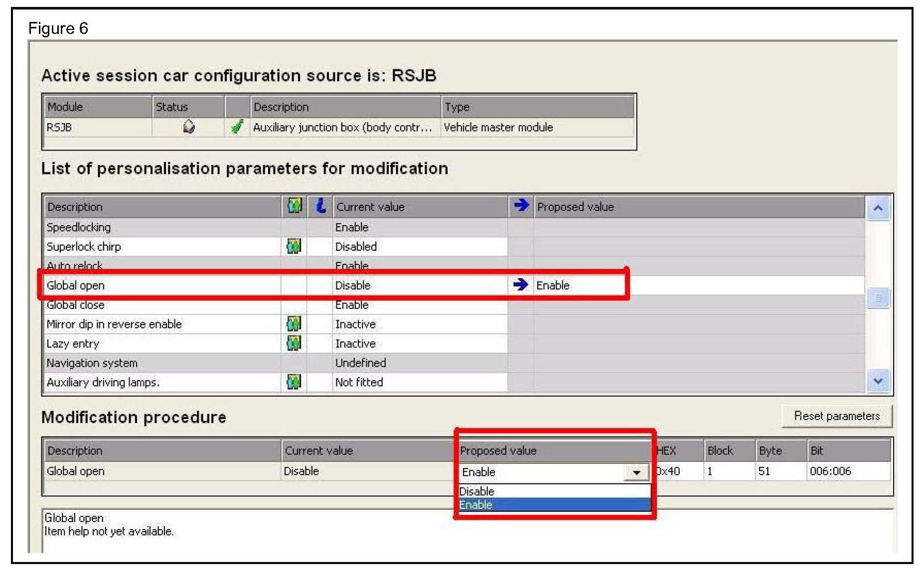This screenshot has height=569, width=924.
Task: Click the blue arrow in the Global open row
Action: (x=520, y=284)
